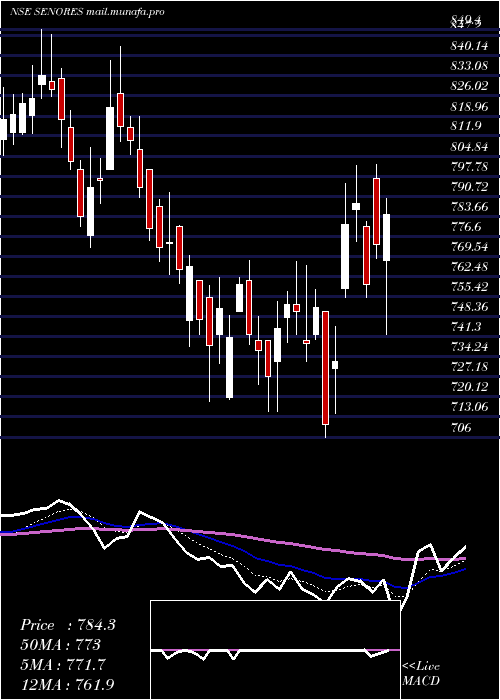Select the 769.54 price level label
The image size is (500, 700).
pos(469,246)
